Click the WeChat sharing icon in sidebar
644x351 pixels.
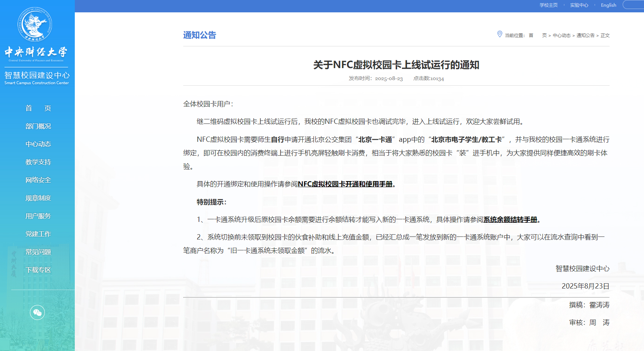coord(37,312)
